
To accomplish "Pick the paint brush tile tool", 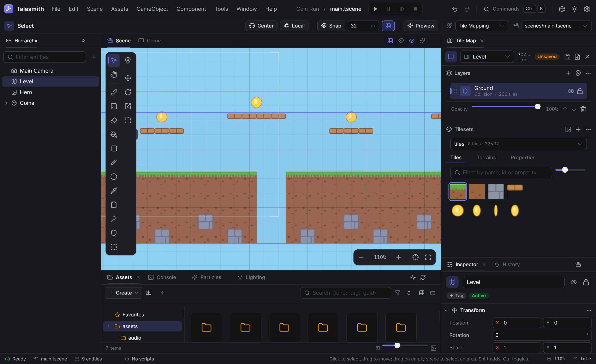I will (x=114, y=92).
